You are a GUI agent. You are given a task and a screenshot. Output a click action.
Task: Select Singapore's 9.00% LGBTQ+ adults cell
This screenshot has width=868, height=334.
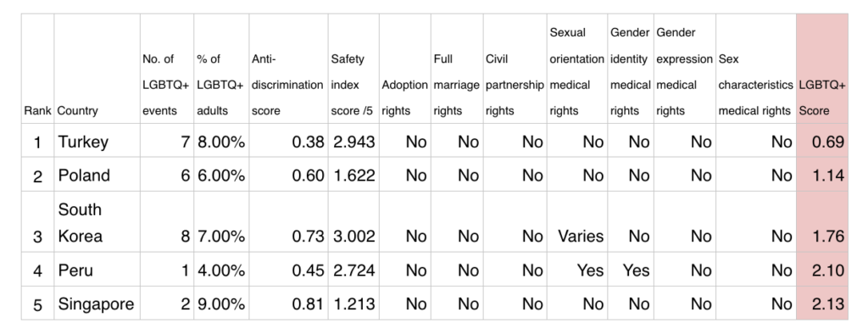[221, 303]
